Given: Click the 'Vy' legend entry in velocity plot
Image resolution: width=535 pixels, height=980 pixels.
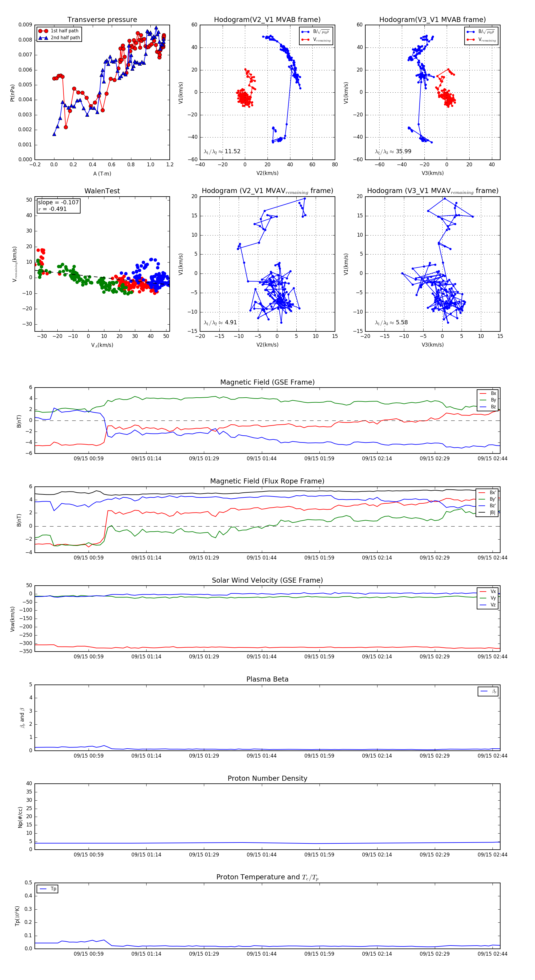Looking at the screenshot, I should (488, 598).
